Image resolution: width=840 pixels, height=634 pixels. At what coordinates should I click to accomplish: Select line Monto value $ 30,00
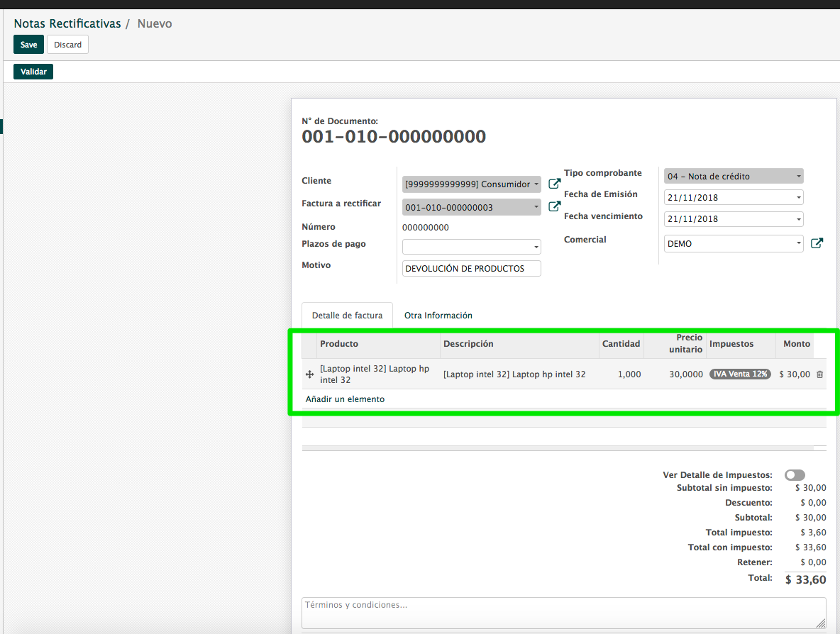coord(795,374)
